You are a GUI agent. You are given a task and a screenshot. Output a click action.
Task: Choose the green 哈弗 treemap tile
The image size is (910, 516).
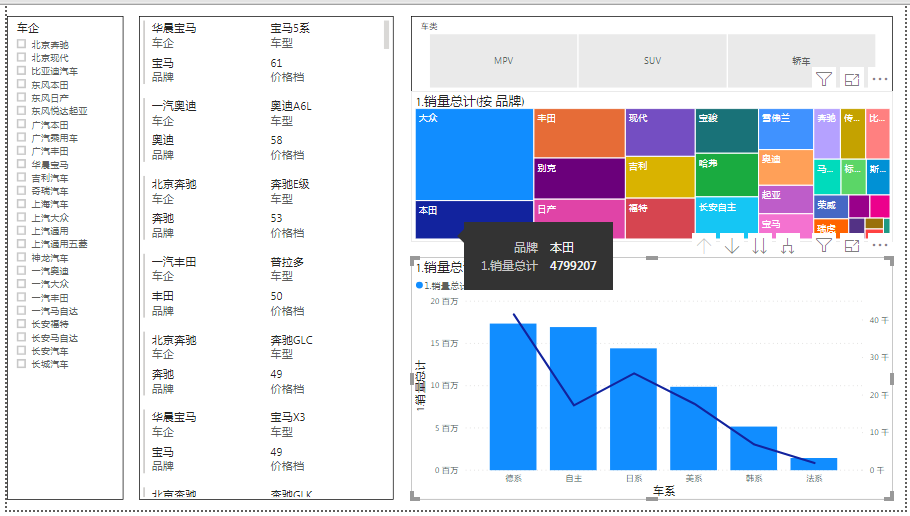tap(727, 175)
